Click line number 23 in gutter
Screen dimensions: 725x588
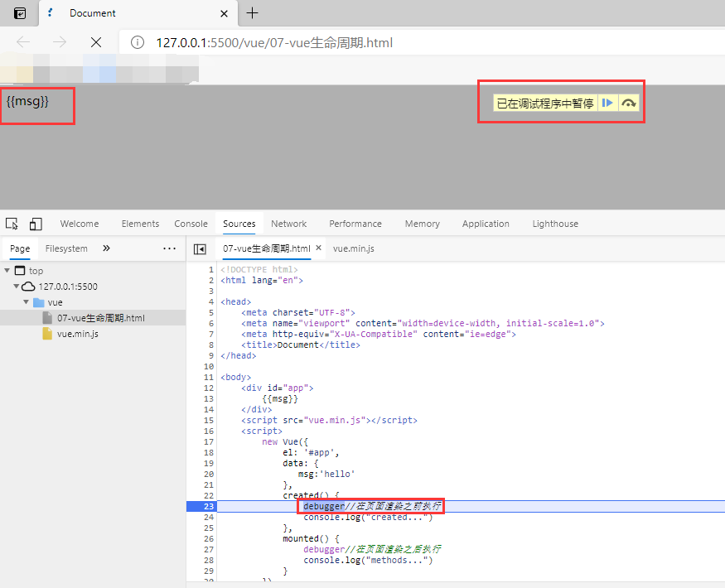coord(209,506)
